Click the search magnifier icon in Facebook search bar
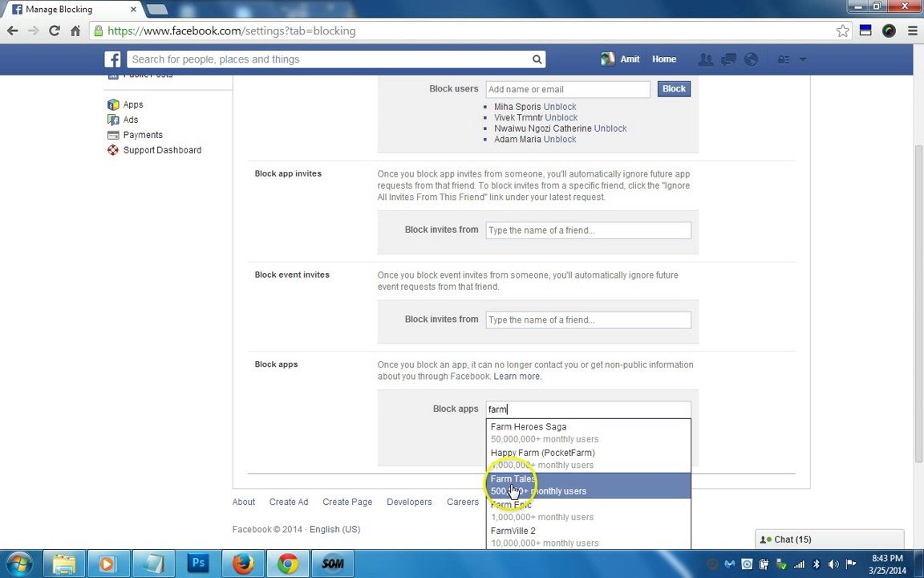924x578 pixels. (x=537, y=59)
